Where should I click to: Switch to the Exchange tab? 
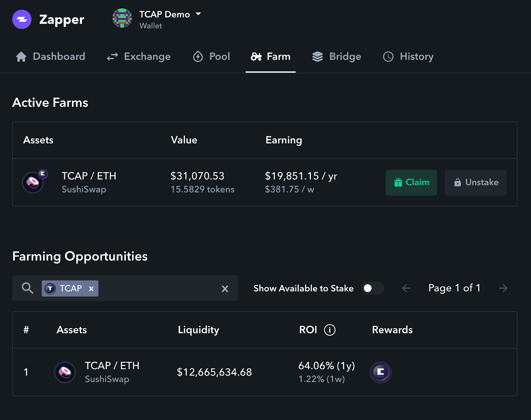tap(139, 56)
